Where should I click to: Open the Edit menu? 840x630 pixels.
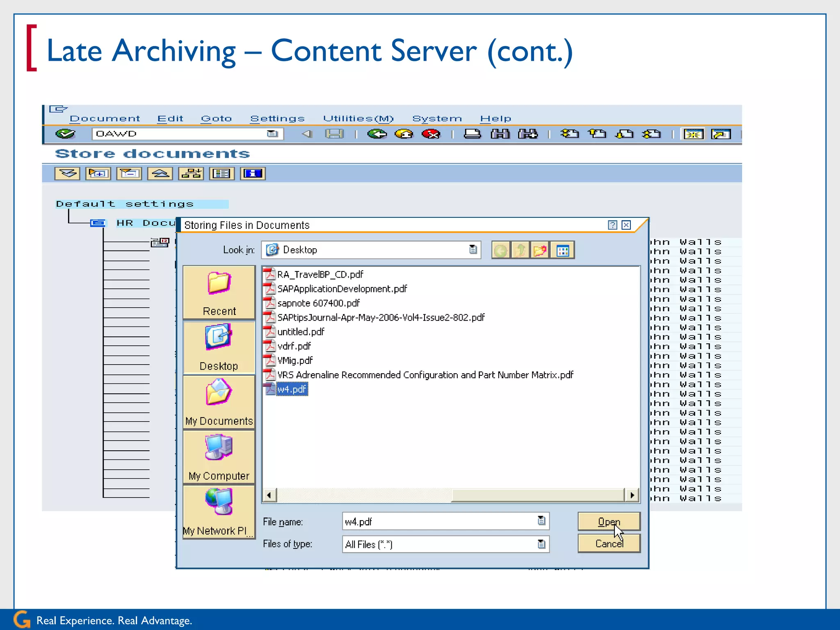tap(170, 119)
